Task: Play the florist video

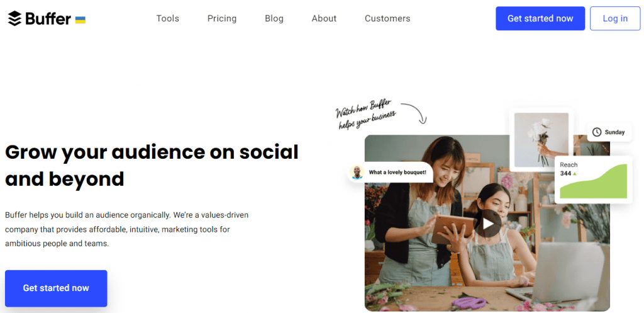Action: (x=488, y=223)
